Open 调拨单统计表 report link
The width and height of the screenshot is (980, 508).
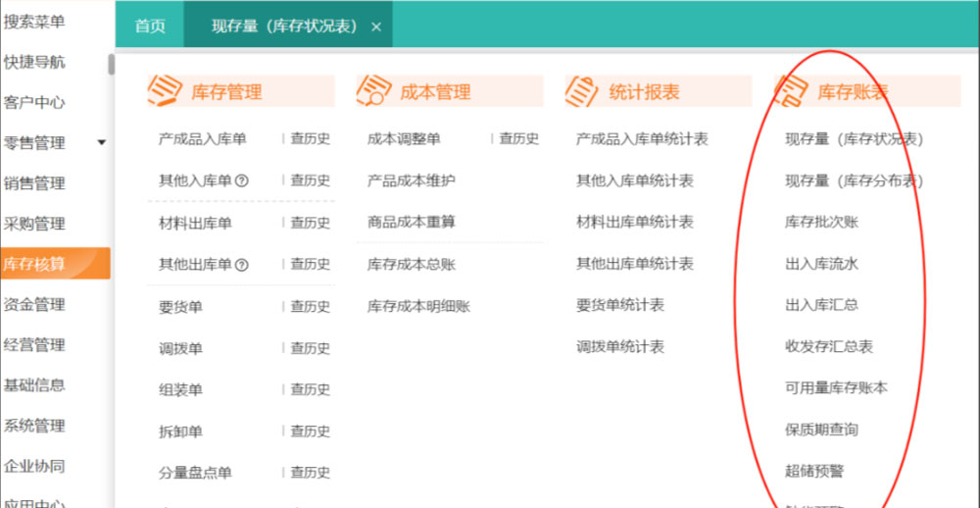click(x=619, y=347)
